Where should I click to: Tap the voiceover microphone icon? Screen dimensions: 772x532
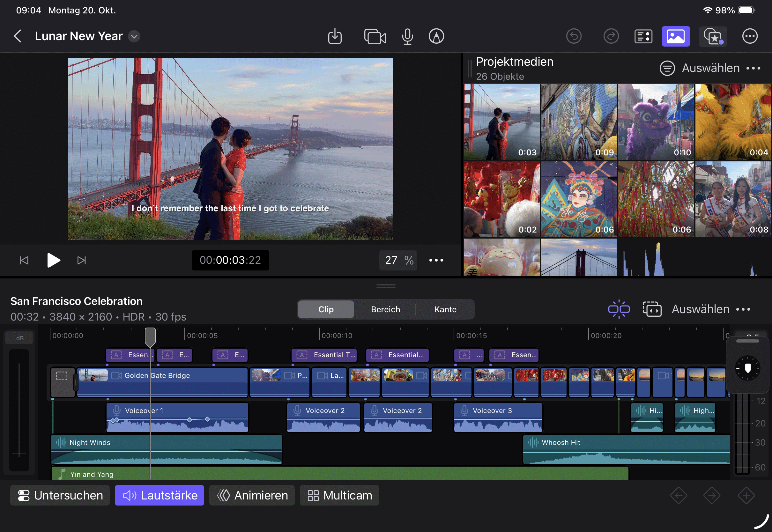click(407, 36)
